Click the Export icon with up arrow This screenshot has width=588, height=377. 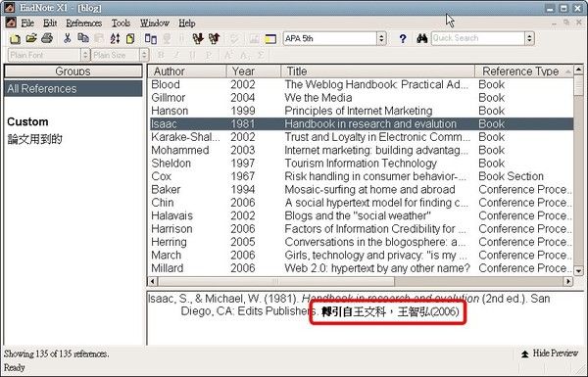[x=214, y=38]
